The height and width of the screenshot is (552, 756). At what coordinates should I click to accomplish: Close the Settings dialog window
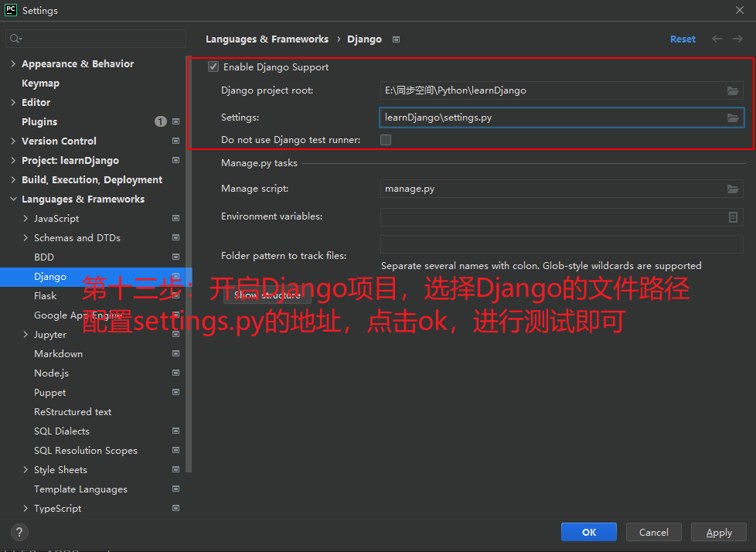click(x=740, y=10)
